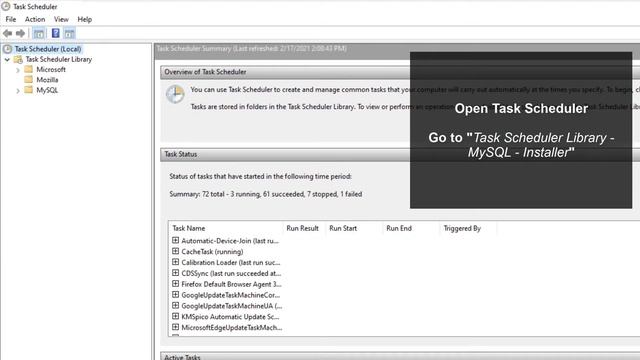640x360 pixels.
Task: Open the Action menu
Action: [x=35, y=19]
